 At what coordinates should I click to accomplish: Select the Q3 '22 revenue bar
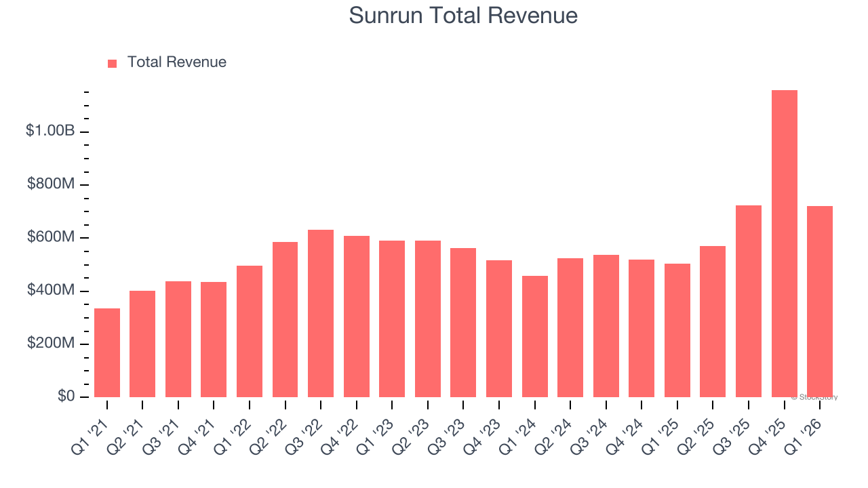click(321, 313)
